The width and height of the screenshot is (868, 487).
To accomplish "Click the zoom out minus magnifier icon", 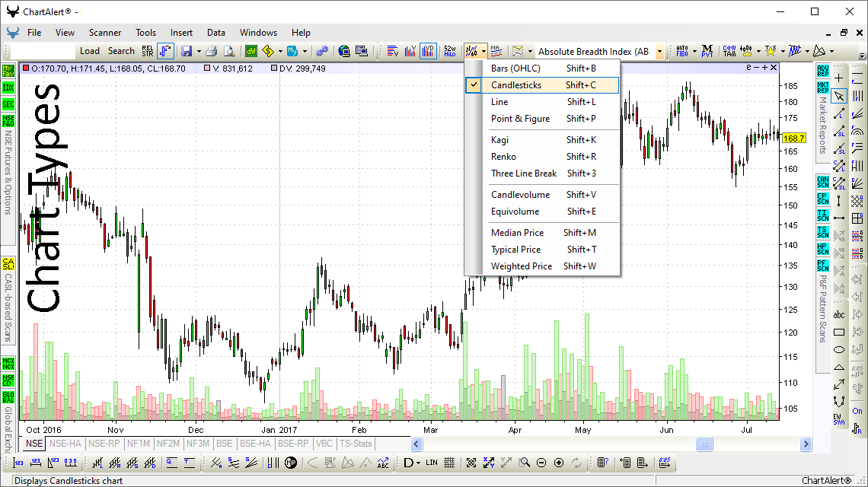I will click(x=541, y=463).
